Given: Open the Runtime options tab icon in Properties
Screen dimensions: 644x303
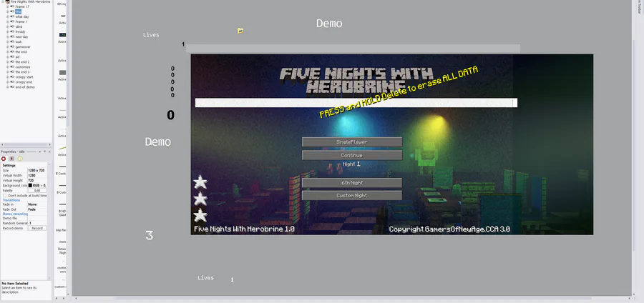Looking at the screenshot, I should pyautogui.click(x=11, y=159).
